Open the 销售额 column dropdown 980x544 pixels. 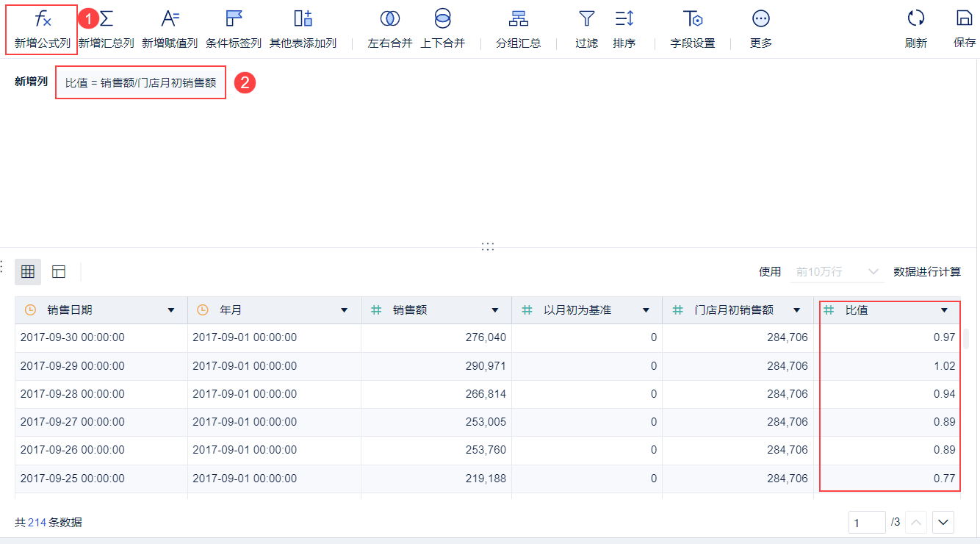pyautogui.click(x=495, y=309)
